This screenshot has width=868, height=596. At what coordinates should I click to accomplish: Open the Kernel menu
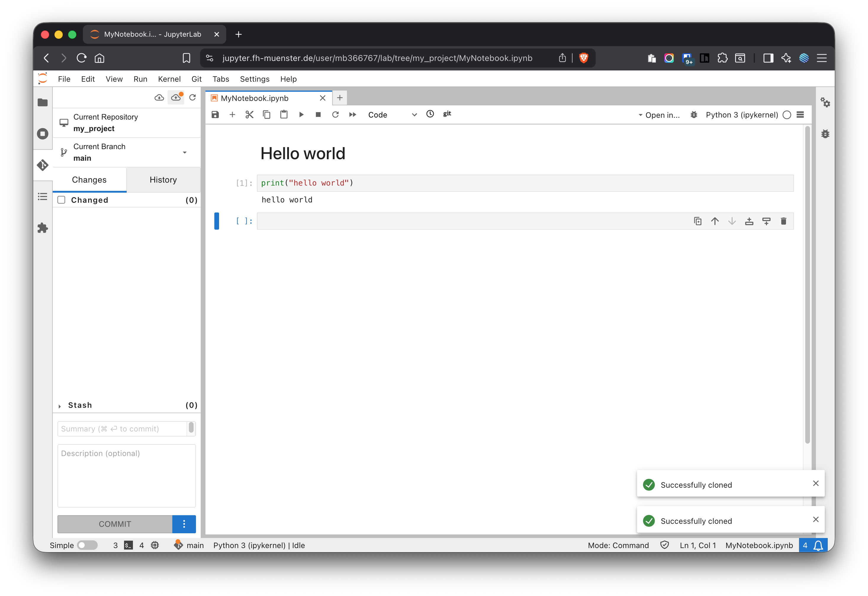click(169, 79)
